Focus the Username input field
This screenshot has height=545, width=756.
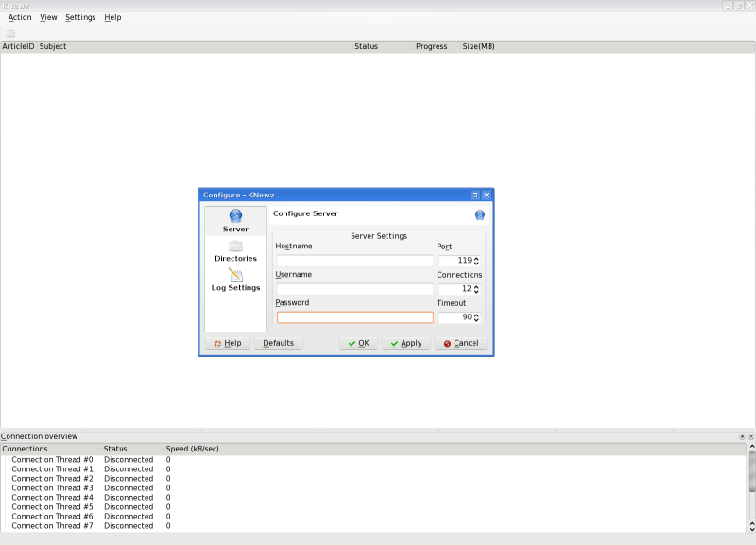[x=355, y=289]
